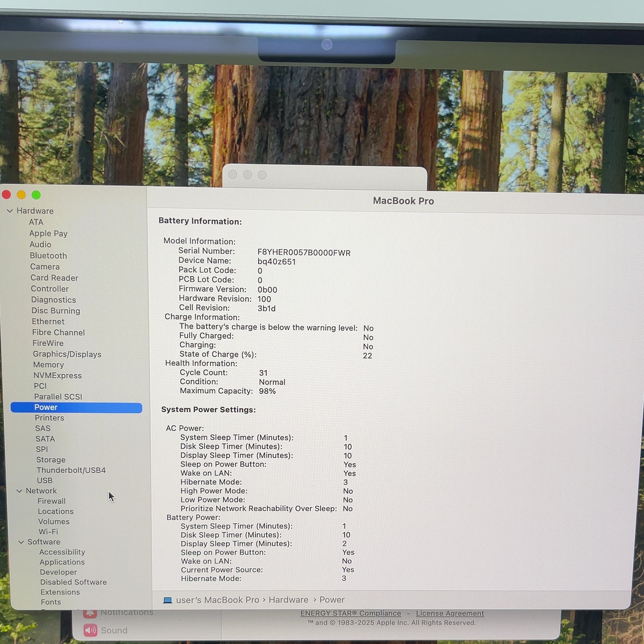
Task: Collapse the Network section in sidebar
Action: pos(19,491)
